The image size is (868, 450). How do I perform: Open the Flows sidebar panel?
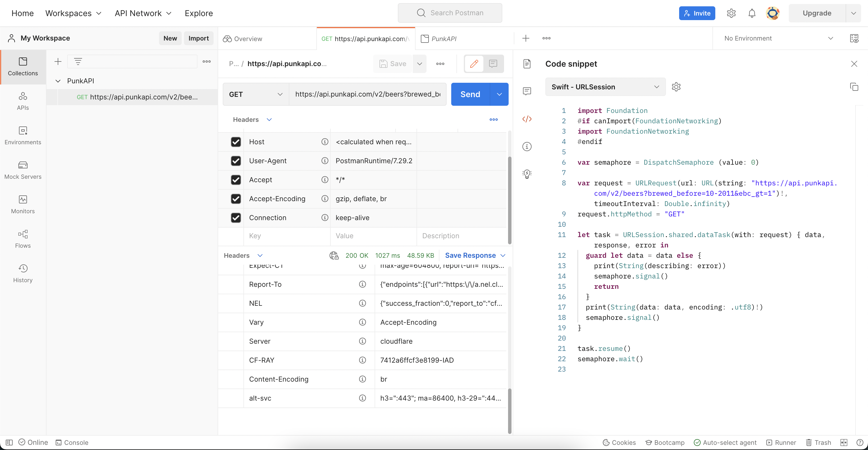pyautogui.click(x=23, y=239)
